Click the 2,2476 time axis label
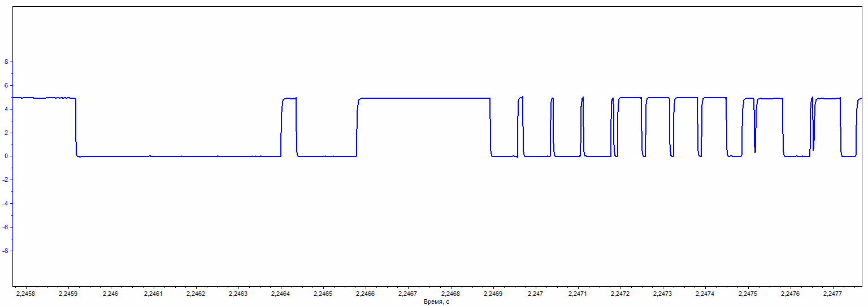Image resolution: width=868 pixels, height=306 pixels. pyautogui.click(x=791, y=294)
